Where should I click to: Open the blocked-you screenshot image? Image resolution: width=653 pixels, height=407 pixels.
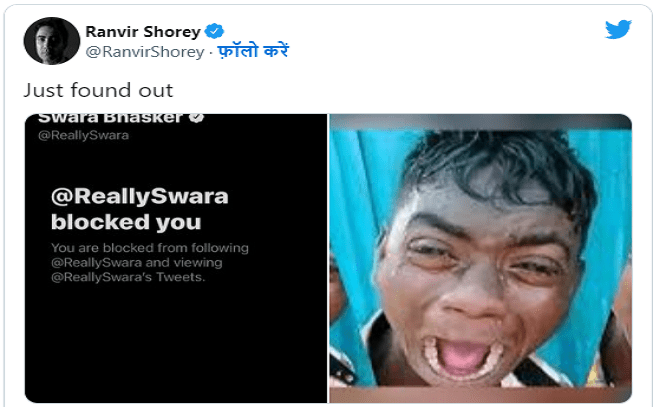click(x=176, y=258)
